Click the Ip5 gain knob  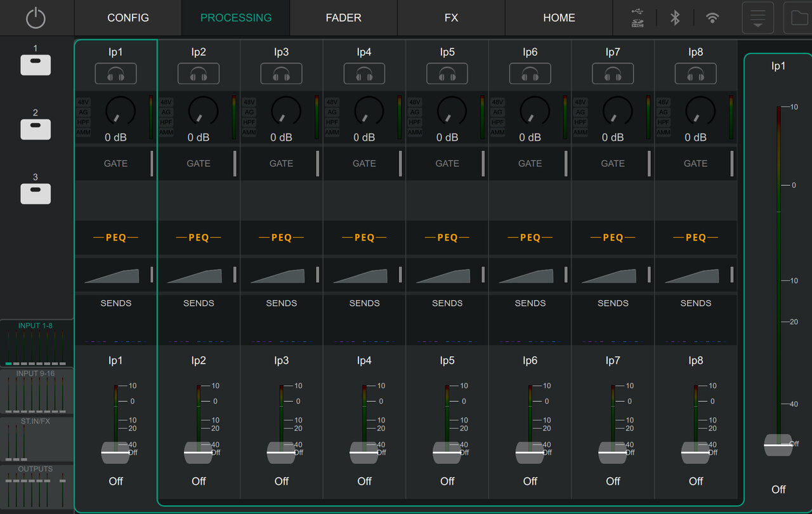(x=452, y=111)
